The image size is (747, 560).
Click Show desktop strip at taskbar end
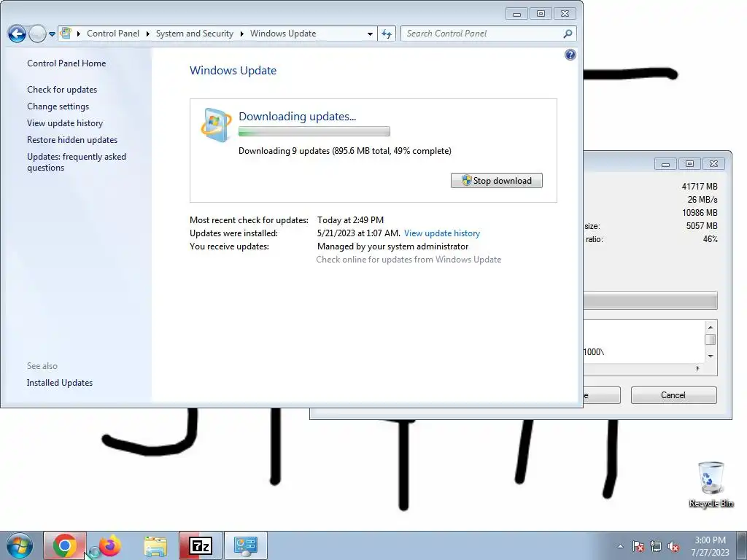tap(741, 545)
